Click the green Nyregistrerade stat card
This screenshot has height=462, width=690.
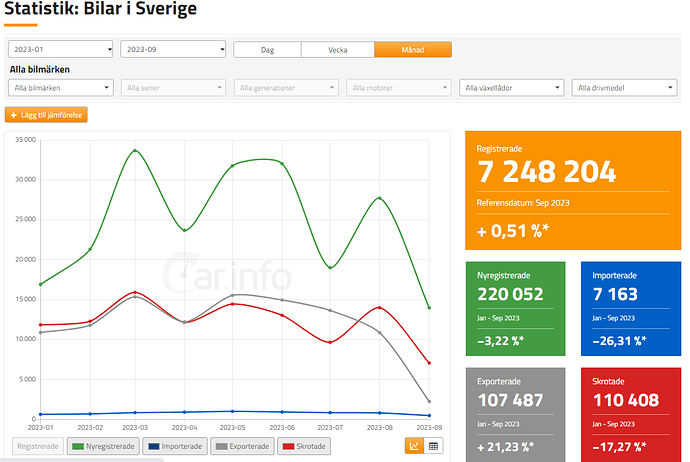point(515,308)
